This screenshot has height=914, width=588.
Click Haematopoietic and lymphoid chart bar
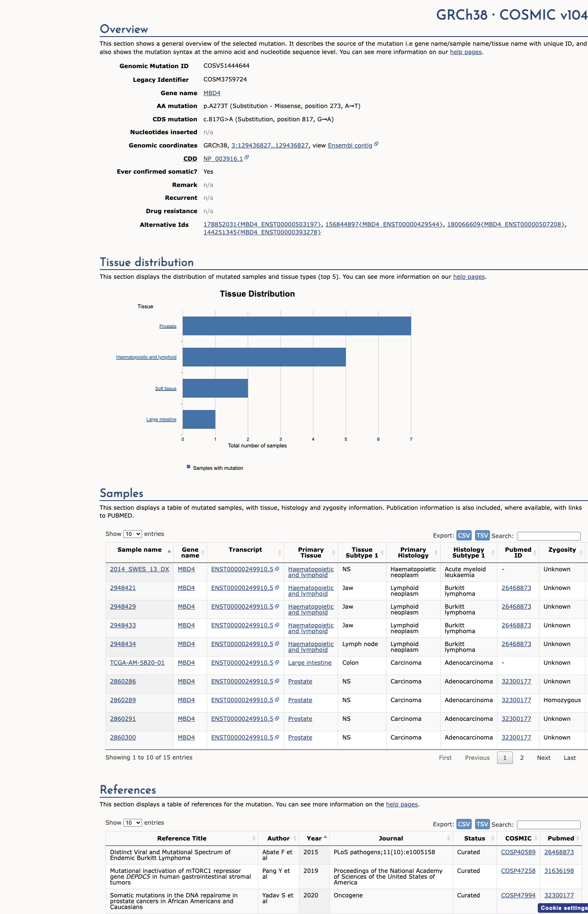point(264,357)
